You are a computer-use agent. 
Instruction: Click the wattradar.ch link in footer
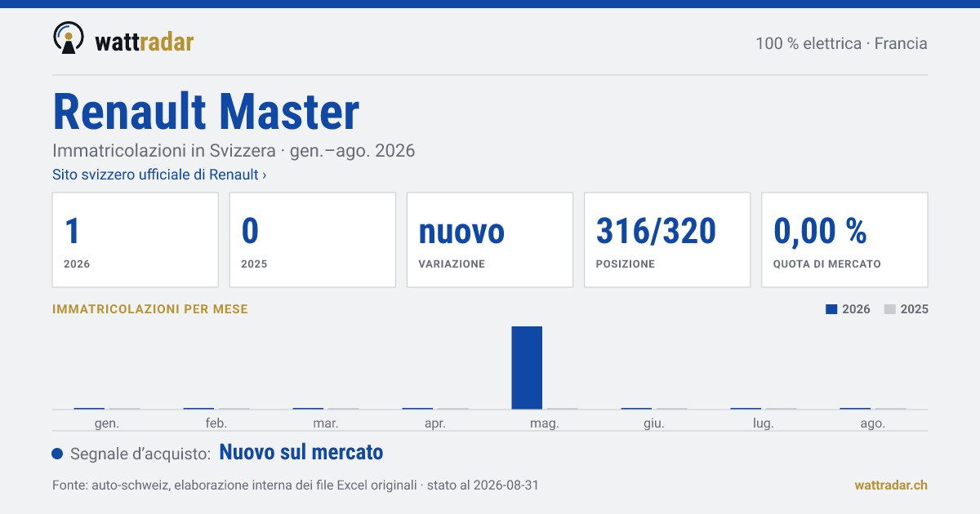891,485
